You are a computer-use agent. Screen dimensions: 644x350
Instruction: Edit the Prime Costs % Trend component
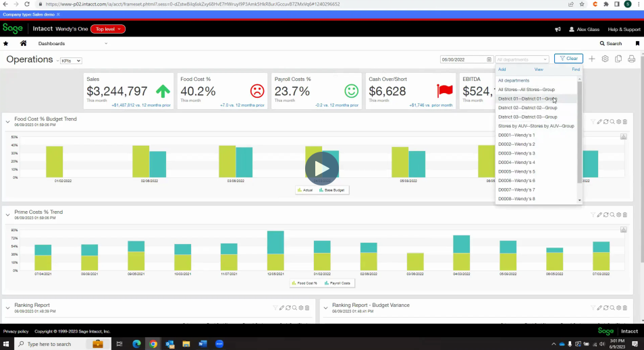click(x=599, y=215)
